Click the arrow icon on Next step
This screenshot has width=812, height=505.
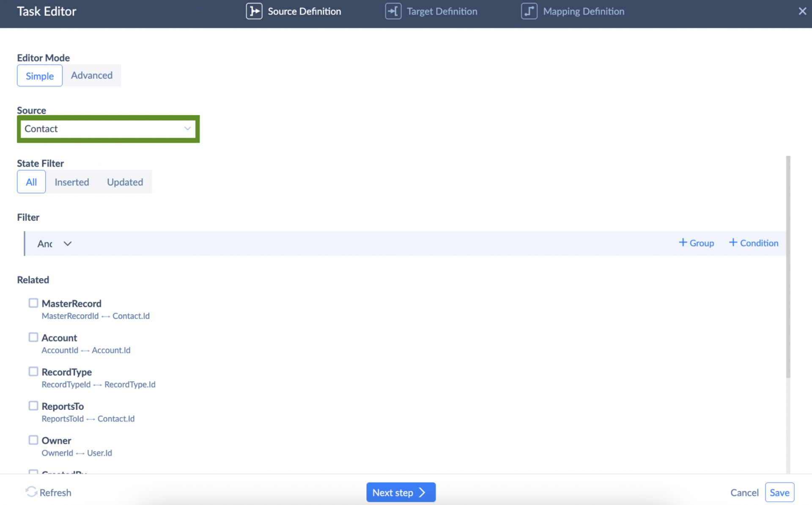click(x=422, y=492)
